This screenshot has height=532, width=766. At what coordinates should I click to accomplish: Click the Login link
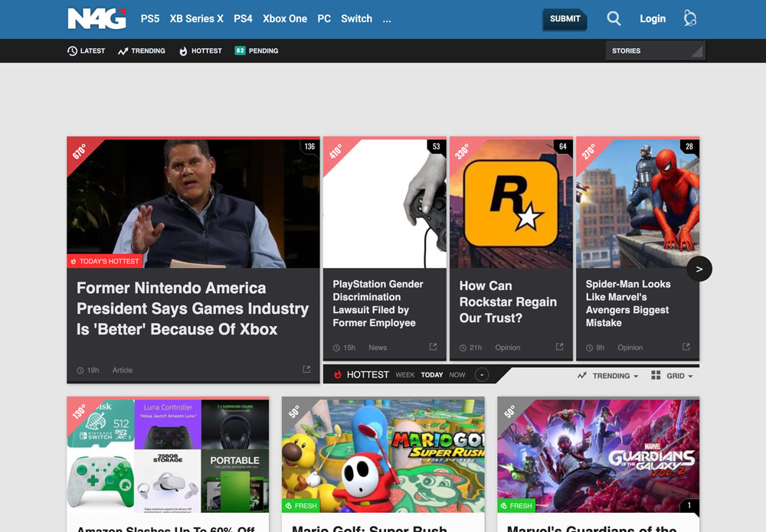pos(653,18)
